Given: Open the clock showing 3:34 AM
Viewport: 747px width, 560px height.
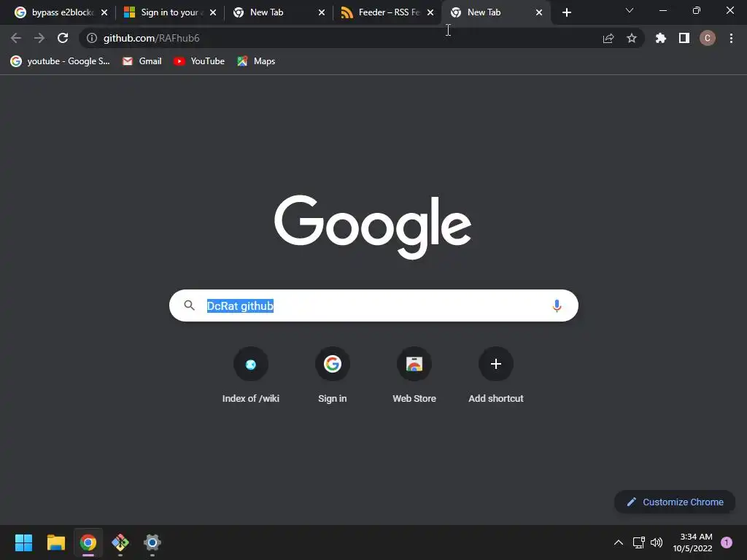Looking at the screenshot, I should click(692, 542).
